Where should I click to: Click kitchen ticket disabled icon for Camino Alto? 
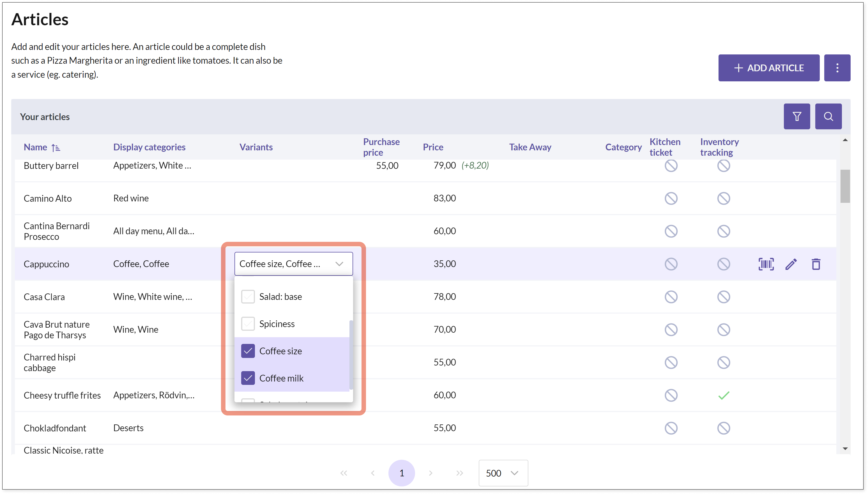[671, 198]
